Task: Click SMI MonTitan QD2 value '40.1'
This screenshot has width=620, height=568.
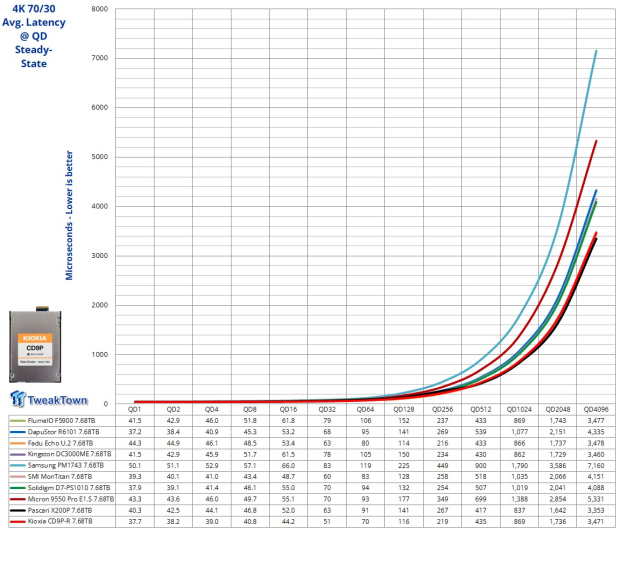Action: (x=173, y=477)
